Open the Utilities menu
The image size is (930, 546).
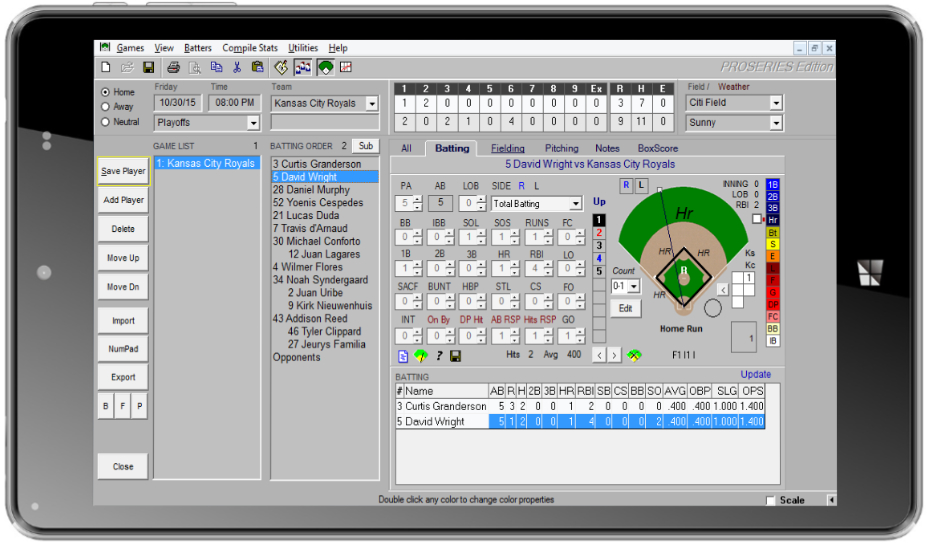(302, 48)
